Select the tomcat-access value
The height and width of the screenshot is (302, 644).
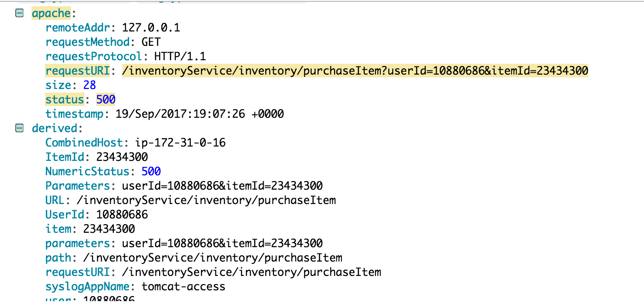(x=183, y=287)
